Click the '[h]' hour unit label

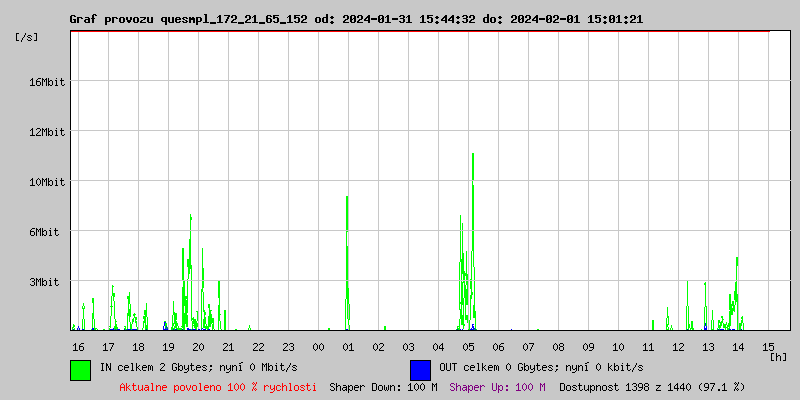click(x=779, y=356)
